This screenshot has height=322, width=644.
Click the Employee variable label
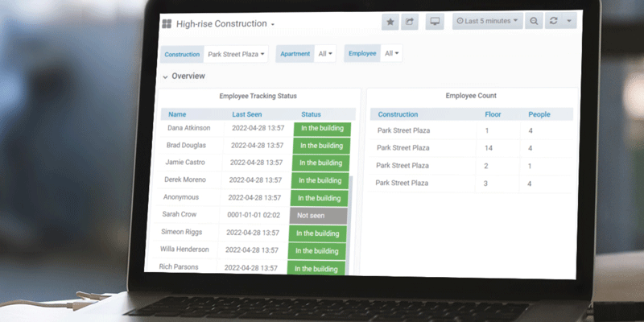tap(362, 53)
